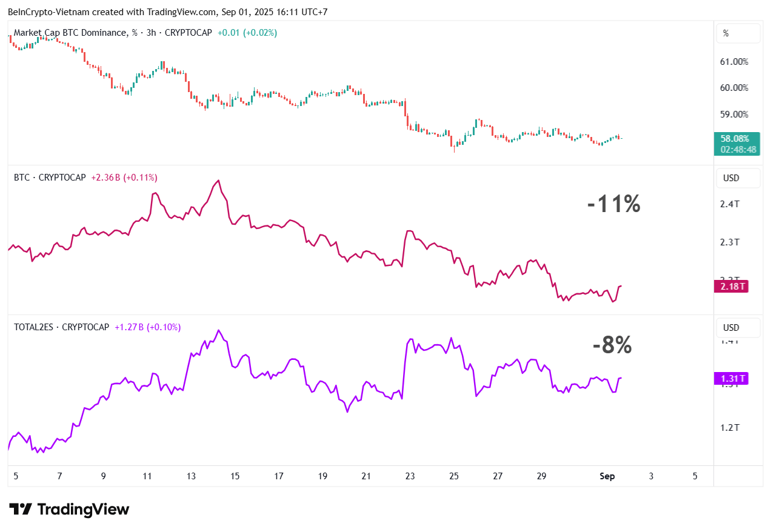Click the 1.2T price axis label
The width and height of the screenshot is (771, 532).
tap(730, 428)
